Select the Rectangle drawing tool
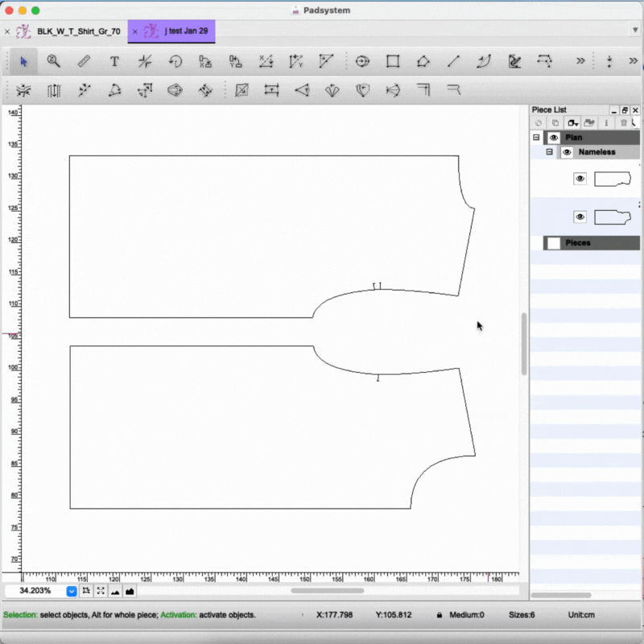This screenshot has width=644, height=644. coord(393,62)
